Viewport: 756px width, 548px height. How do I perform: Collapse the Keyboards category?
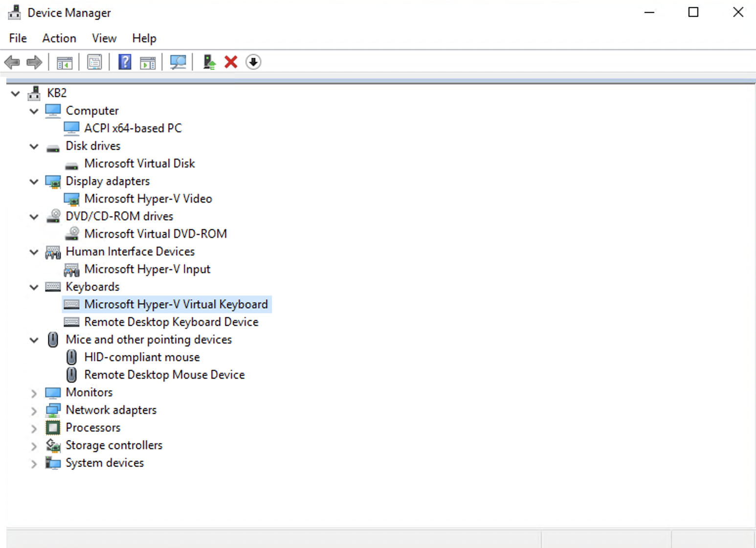(34, 287)
